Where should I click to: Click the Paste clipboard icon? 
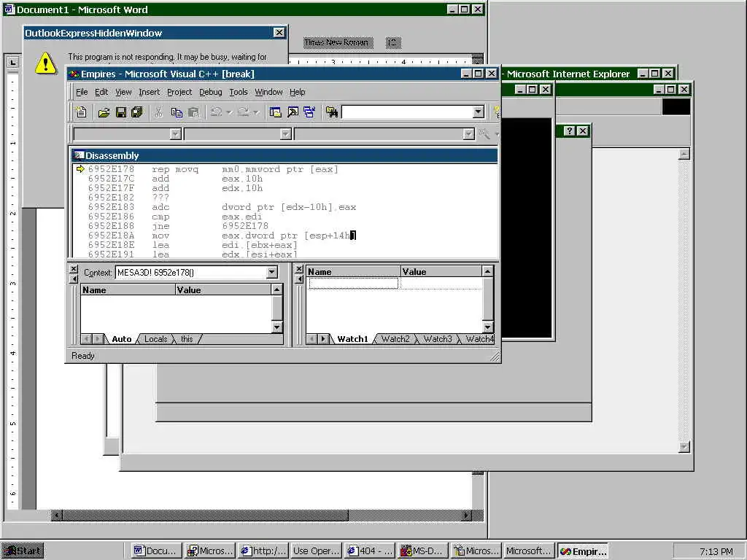pyautogui.click(x=193, y=112)
